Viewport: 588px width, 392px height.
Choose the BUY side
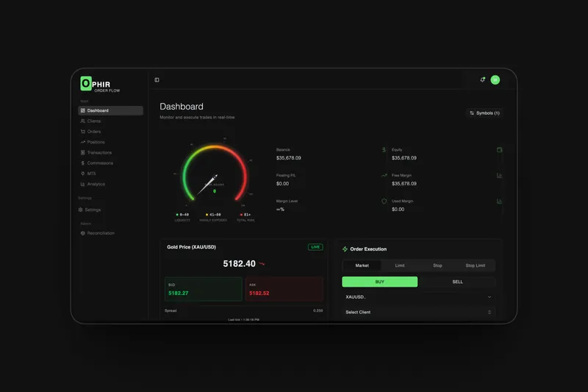click(x=380, y=282)
